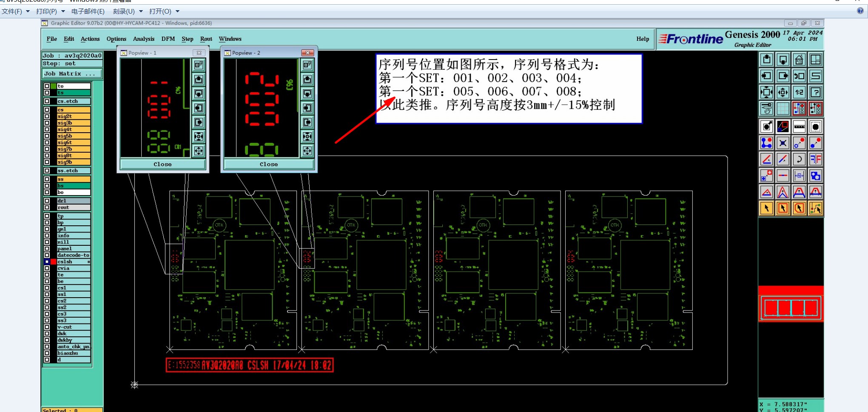
Task: Open the Analysis menu
Action: (144, 39)
